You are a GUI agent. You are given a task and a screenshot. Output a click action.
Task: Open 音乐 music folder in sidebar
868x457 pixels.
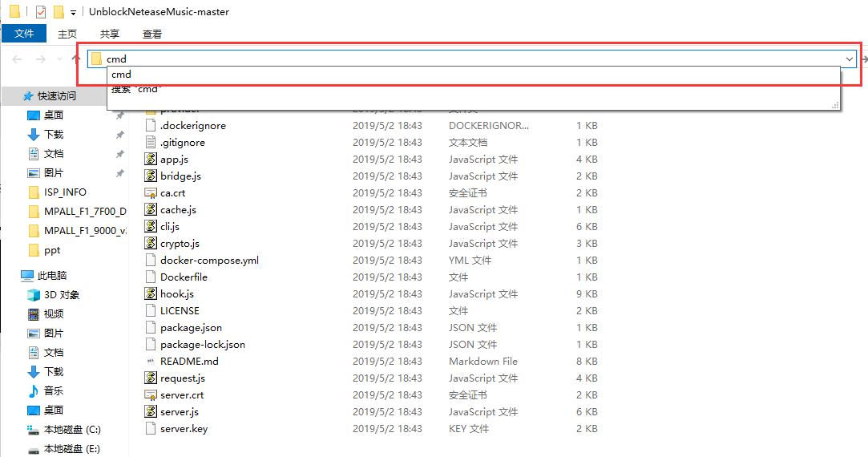point(53,391)
